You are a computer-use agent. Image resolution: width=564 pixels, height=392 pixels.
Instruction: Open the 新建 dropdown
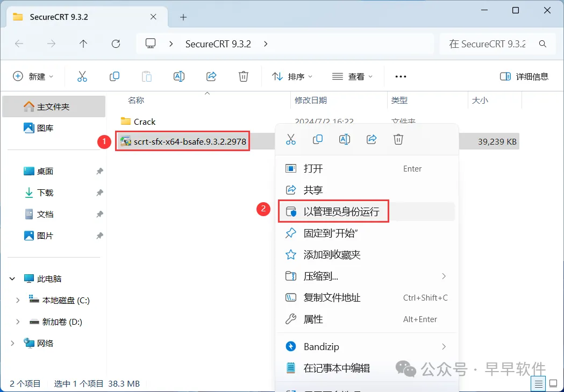pyautogui.click(x=33, y=76)
